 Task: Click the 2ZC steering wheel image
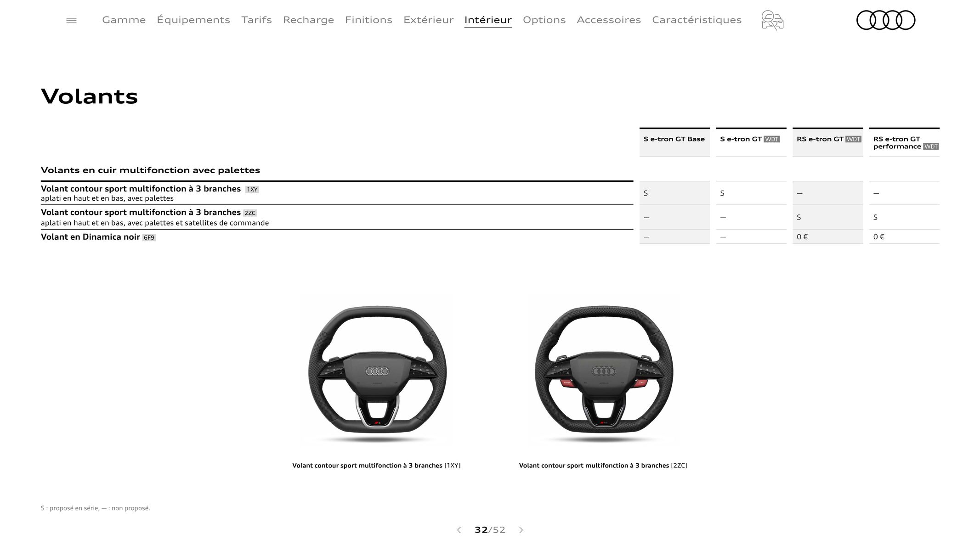(x=604, y=371)
